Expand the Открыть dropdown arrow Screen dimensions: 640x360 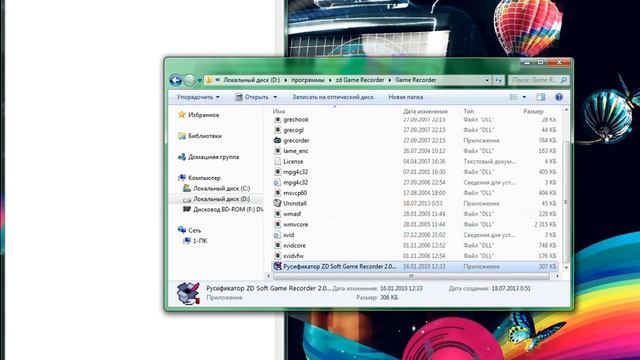[x=275, y=97]
